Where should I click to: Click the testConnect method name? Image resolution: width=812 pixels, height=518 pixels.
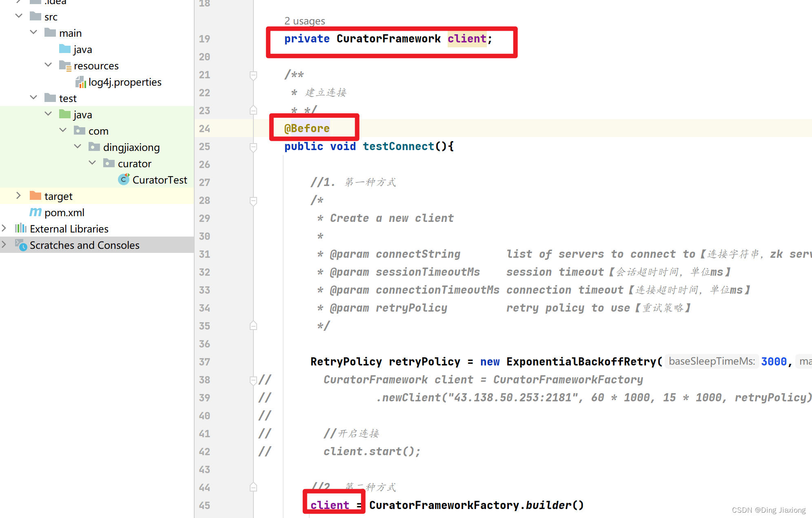398,146
